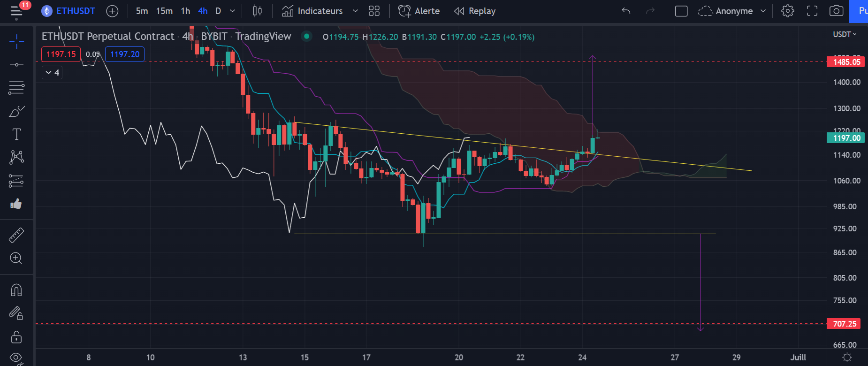Open the ruler measure tool
This screenshot has width=868, height=366.
tap(16, 235)
